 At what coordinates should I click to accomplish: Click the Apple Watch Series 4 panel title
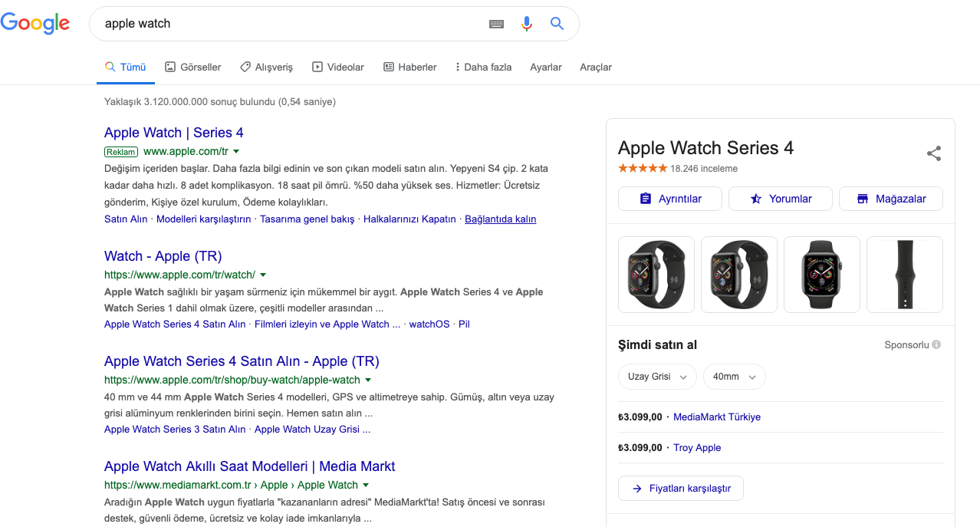pyautogui.click(x=705, y=148)
